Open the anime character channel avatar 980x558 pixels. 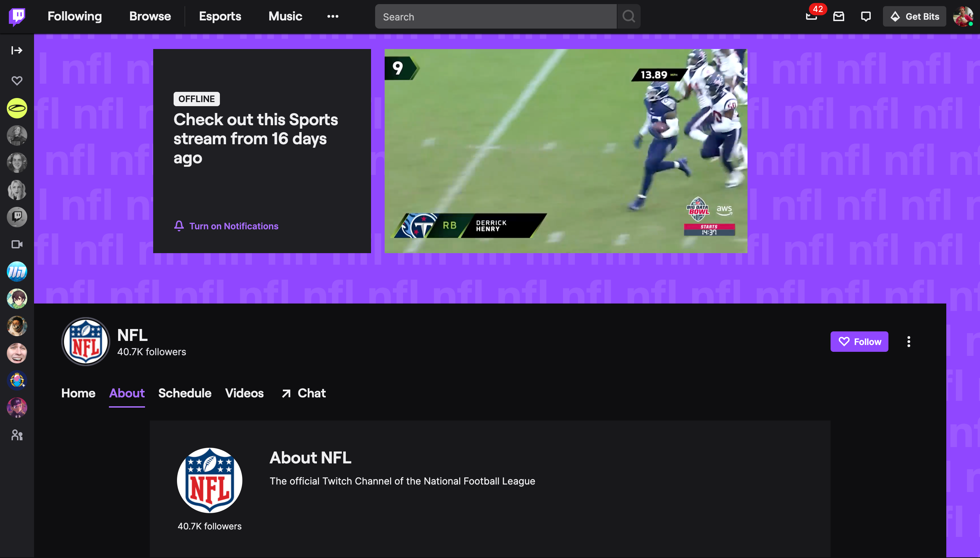coord(17,299)
